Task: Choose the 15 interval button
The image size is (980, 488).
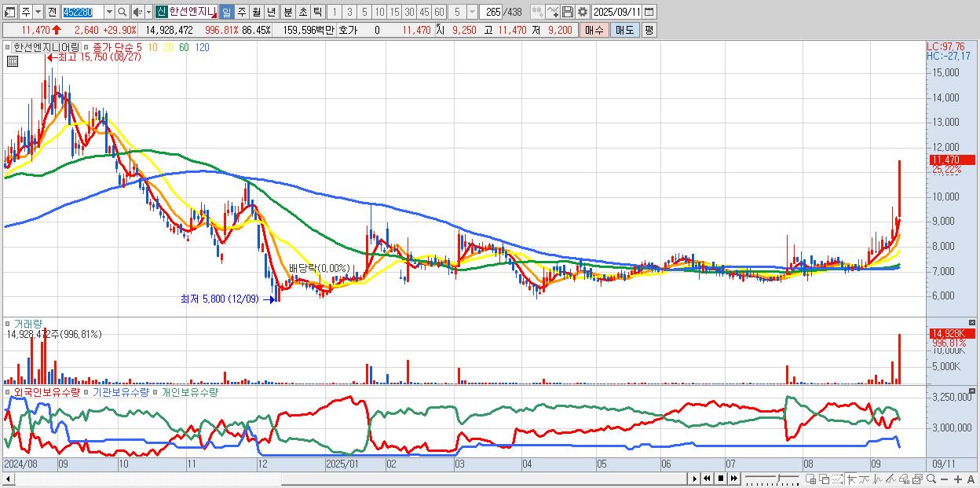Action: click(394, 12)
